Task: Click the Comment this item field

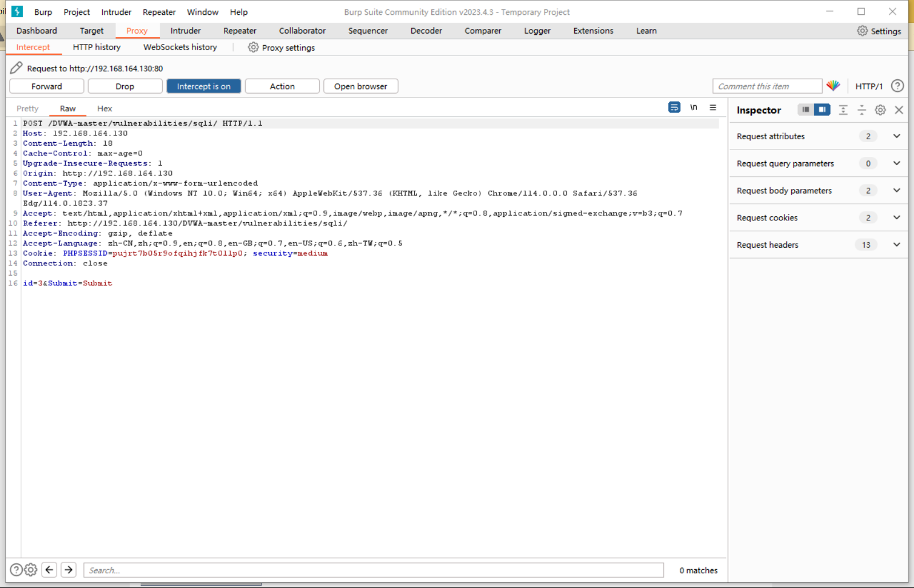Action: [767, 86]
